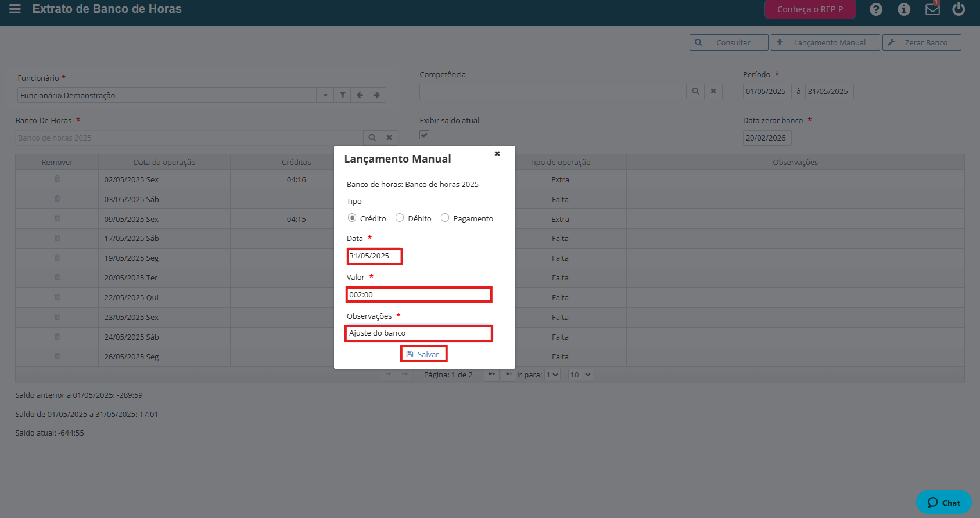
Task: Clear the Banco De Horas field
Action: pyautogui.click(x=389, y=138)
